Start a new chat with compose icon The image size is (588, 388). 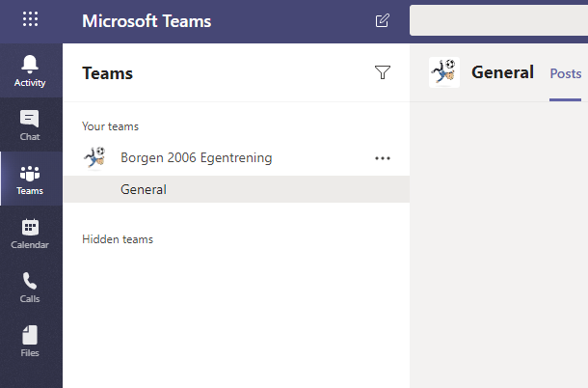pyautogui.click(x=382, y=20)
